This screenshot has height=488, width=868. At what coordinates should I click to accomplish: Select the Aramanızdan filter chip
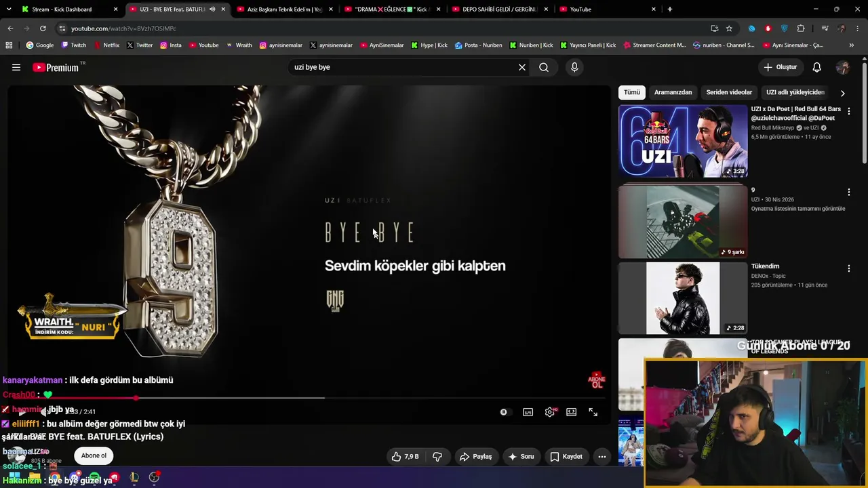click(673, 92)
